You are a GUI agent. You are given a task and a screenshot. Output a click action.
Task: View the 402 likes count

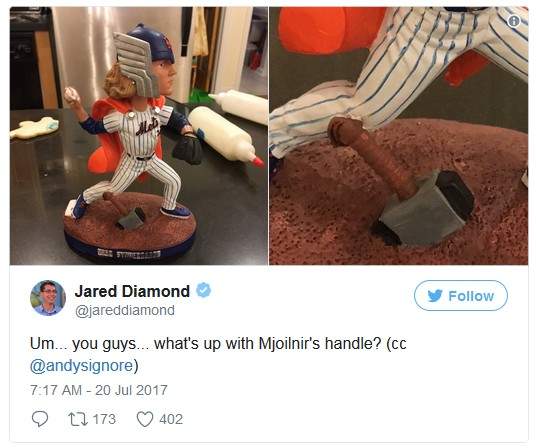(x=171, y=419)
